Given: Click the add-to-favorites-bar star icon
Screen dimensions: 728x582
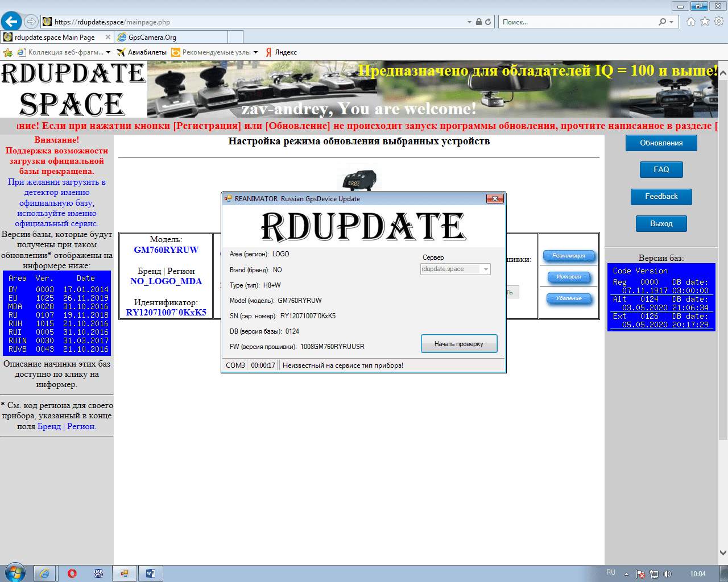Looking at the screenshot, I should tap(8, 52).
